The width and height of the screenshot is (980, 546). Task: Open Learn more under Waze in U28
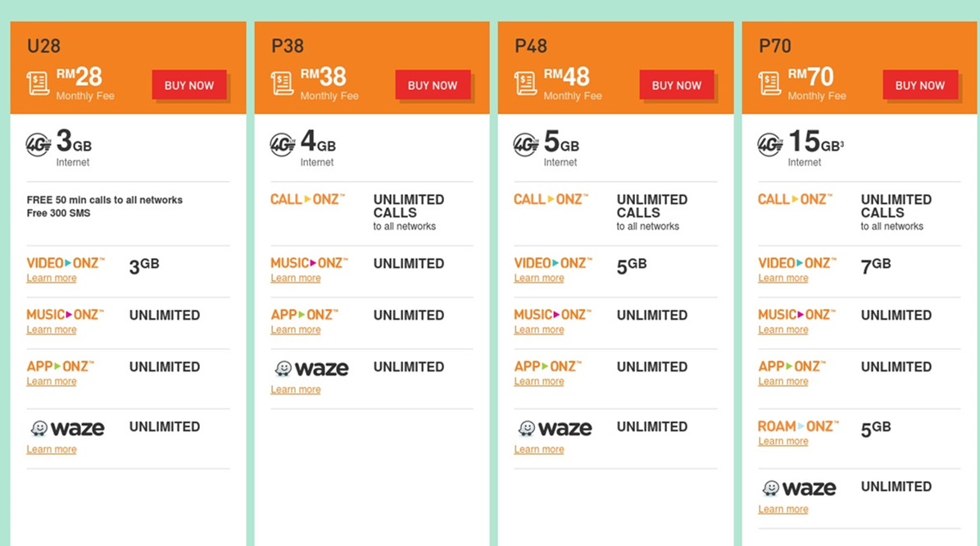click(x=52, y=449)
